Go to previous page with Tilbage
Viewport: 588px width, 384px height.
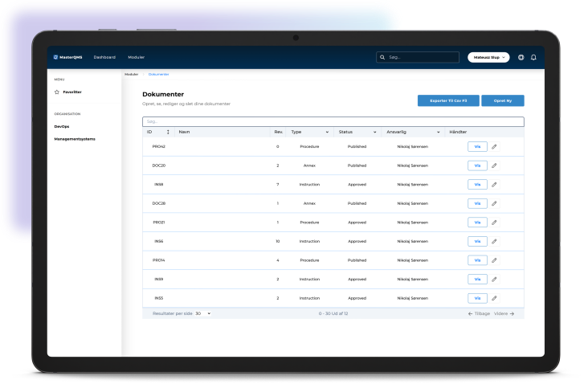tap(479, 313)
